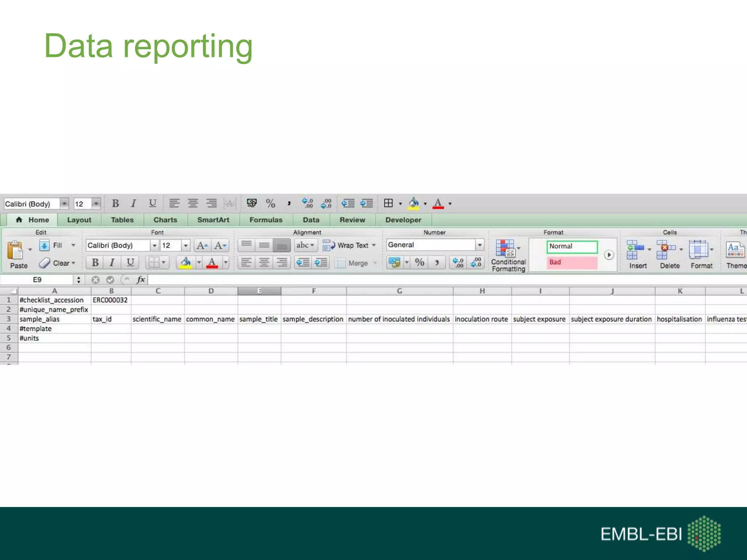The image size is (747, 560).
Task: Open the General number format dropdown
Action: [480, 245]
